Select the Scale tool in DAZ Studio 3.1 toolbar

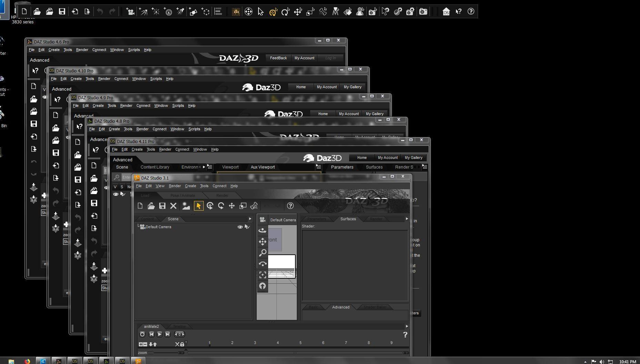pos(243,206)
